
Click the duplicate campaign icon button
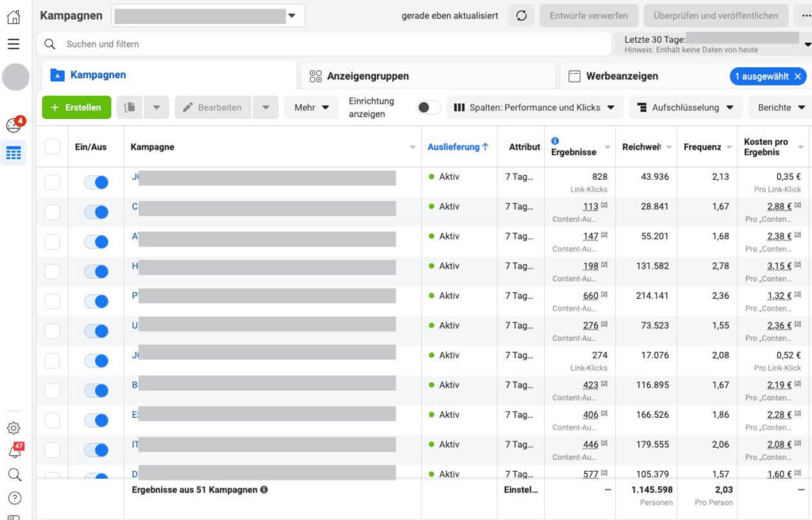[130, 107]
